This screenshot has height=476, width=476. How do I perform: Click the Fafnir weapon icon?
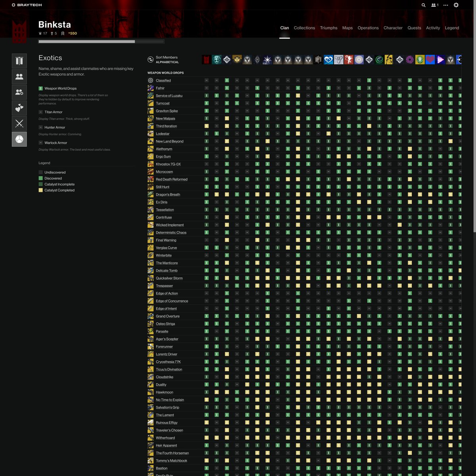(151, 88)
